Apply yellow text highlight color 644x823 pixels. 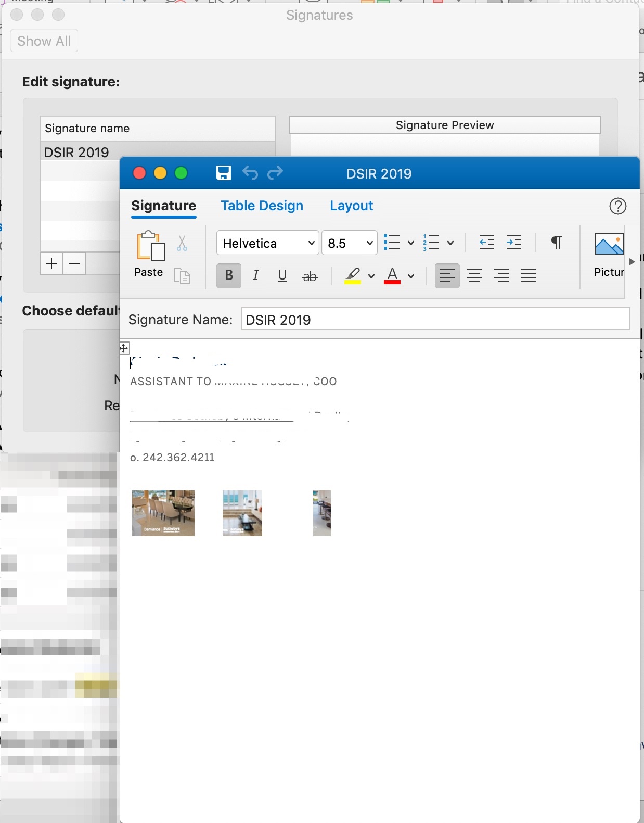click(353, 275)
